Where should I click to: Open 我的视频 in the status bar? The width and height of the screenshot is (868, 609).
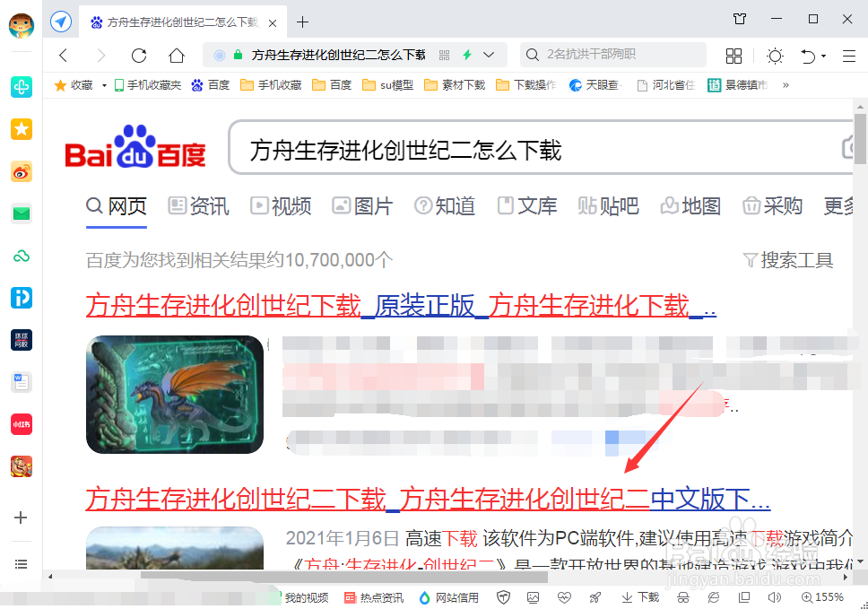click(x=306, y=597)
